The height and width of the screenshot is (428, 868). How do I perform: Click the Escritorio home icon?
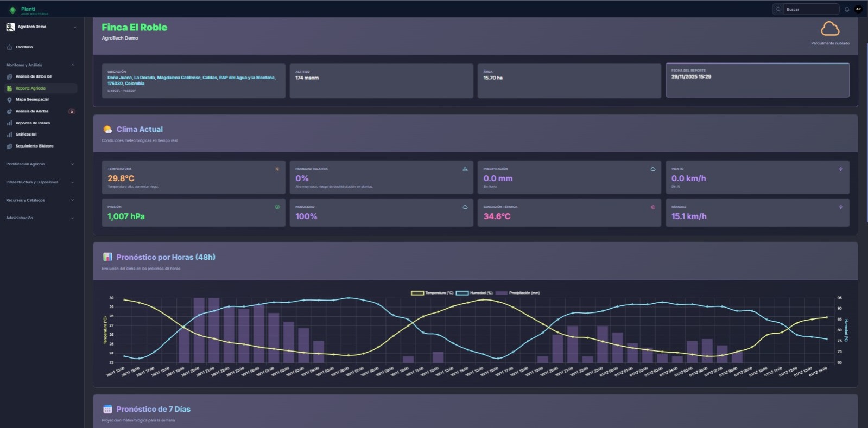coord(9,47)
